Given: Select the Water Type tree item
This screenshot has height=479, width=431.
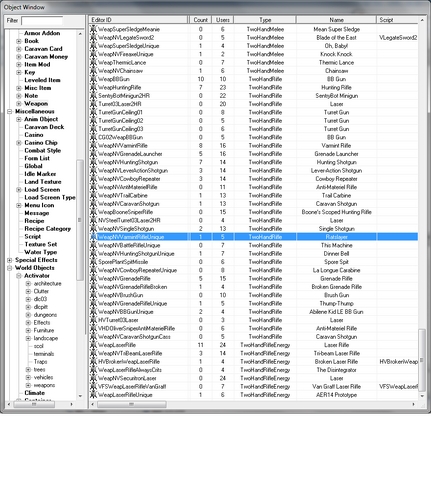Looking at the screenshot, I should pos(41,252).
